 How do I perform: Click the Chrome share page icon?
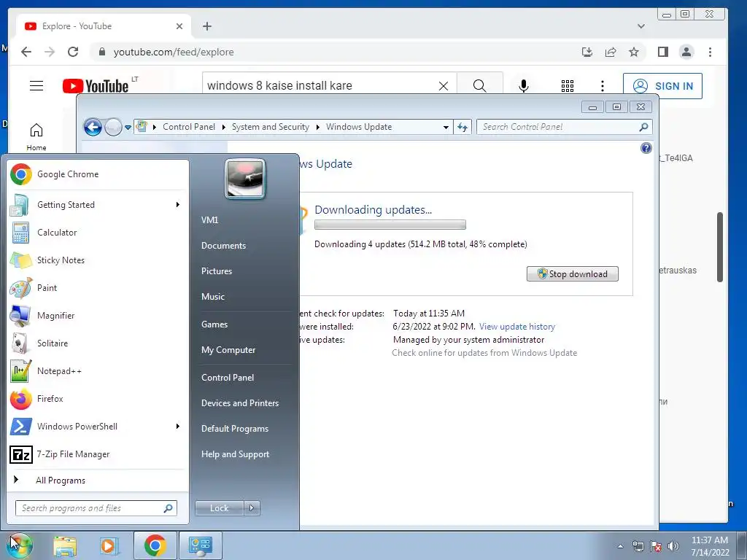611,52
